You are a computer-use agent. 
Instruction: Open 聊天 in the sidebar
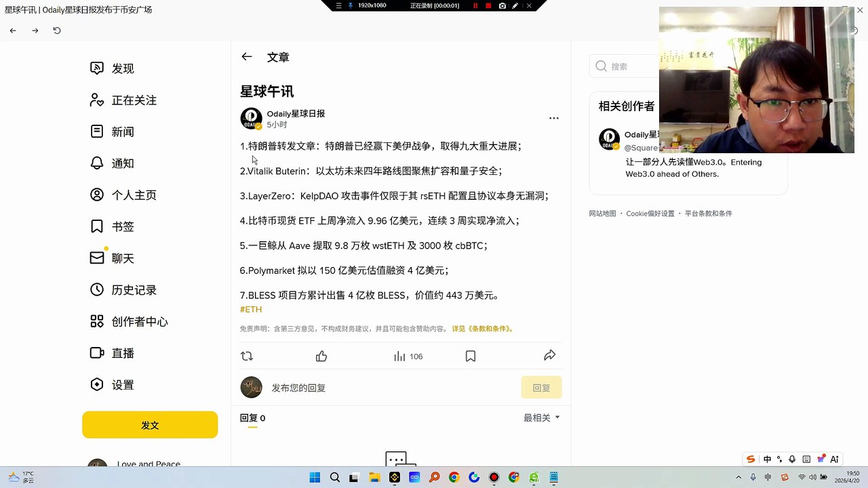point(113,258)
